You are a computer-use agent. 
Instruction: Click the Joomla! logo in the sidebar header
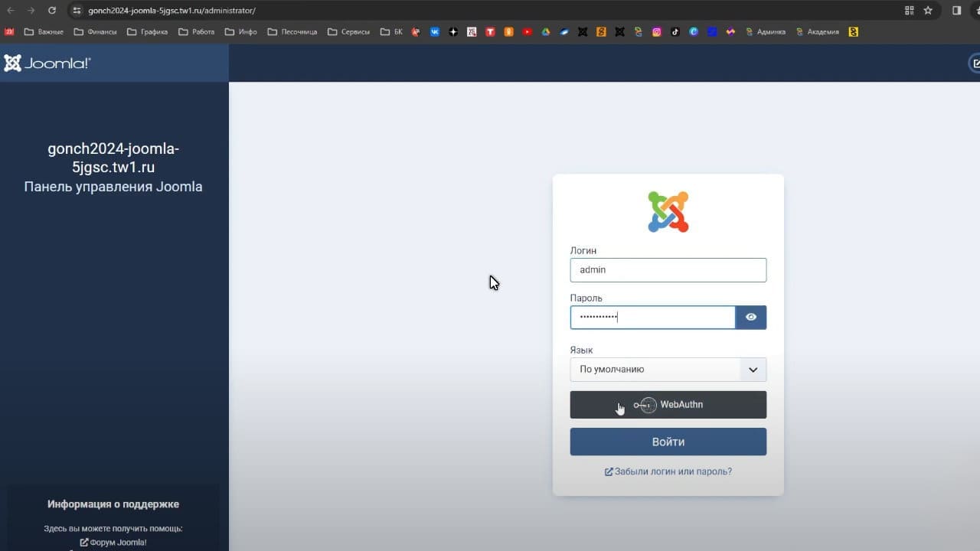click(x=47, y=63)
